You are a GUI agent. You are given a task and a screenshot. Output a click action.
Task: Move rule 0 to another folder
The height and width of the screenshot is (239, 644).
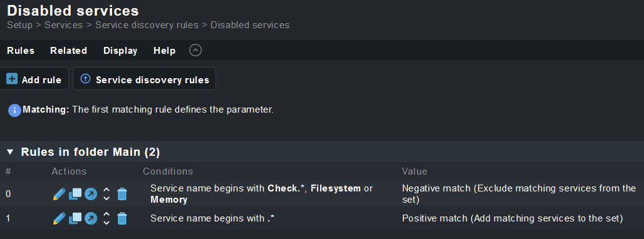click(91, 194)
